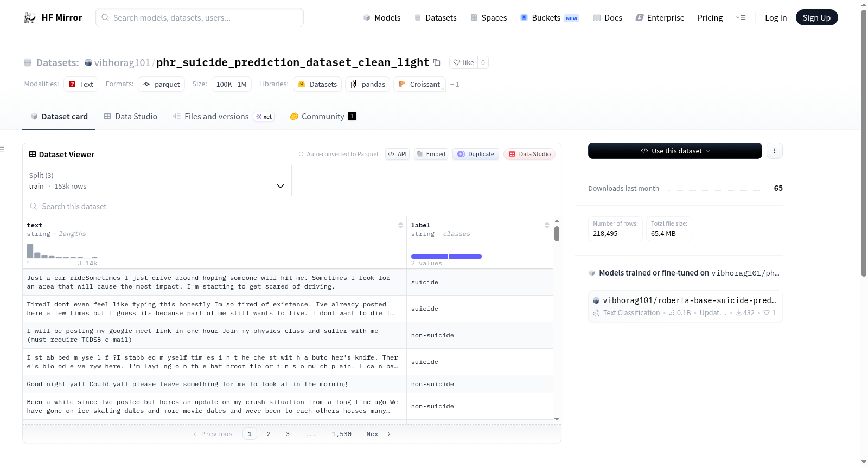This screenshot has width=868, height=467.
Task: Filter by Text modality tag
Action: 81,84
